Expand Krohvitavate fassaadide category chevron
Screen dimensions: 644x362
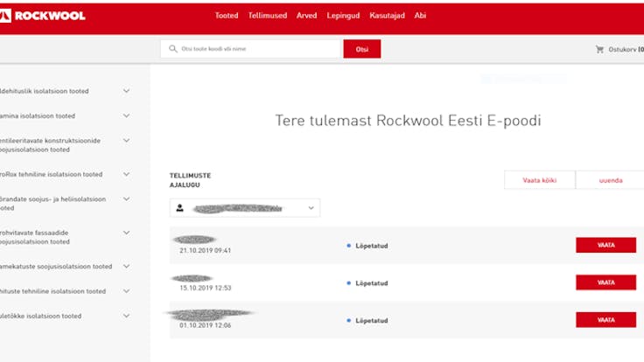pyautogui.click(x=127, y=233)
